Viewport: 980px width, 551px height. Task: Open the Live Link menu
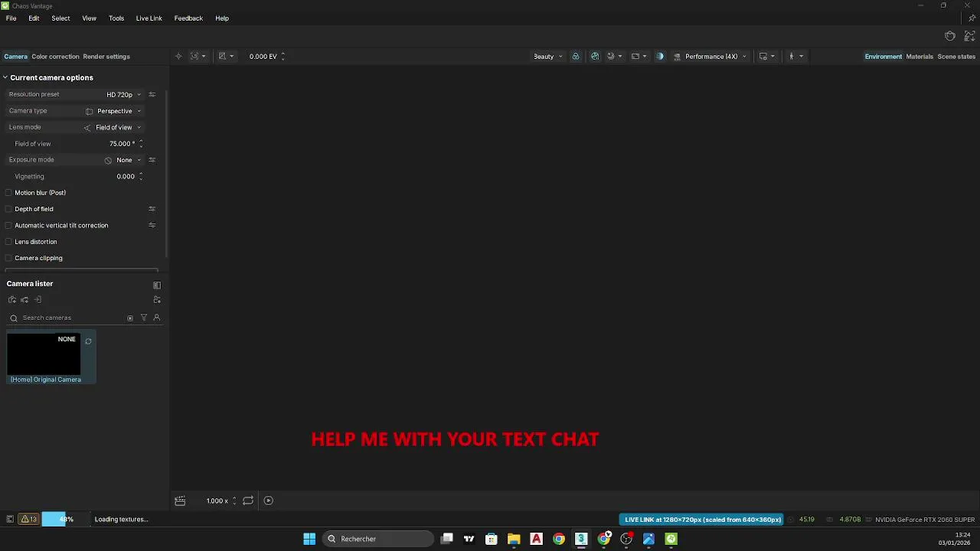[149, 18]
